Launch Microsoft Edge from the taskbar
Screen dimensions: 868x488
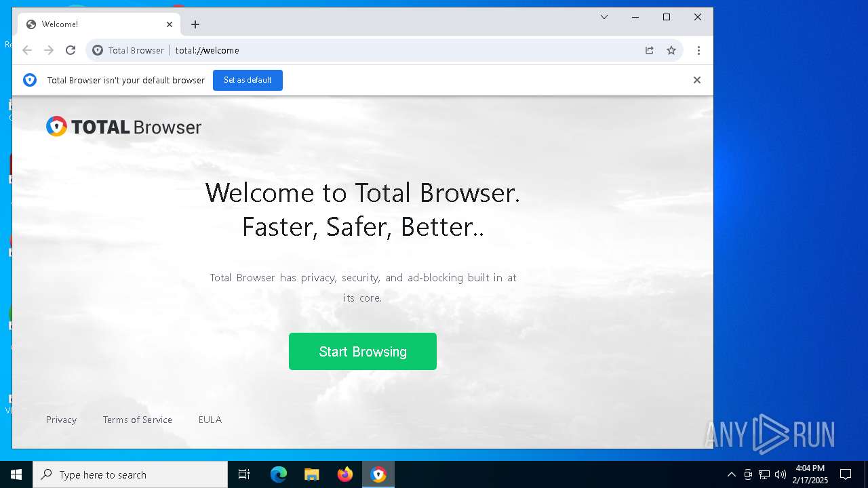tap(279, 474)
